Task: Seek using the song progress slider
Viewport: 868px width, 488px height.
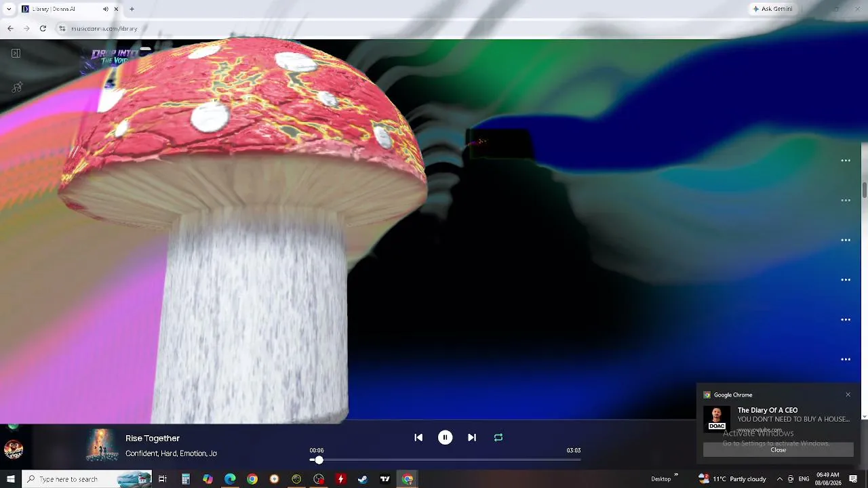Action: pyautogui.click(x=446, y=460)
